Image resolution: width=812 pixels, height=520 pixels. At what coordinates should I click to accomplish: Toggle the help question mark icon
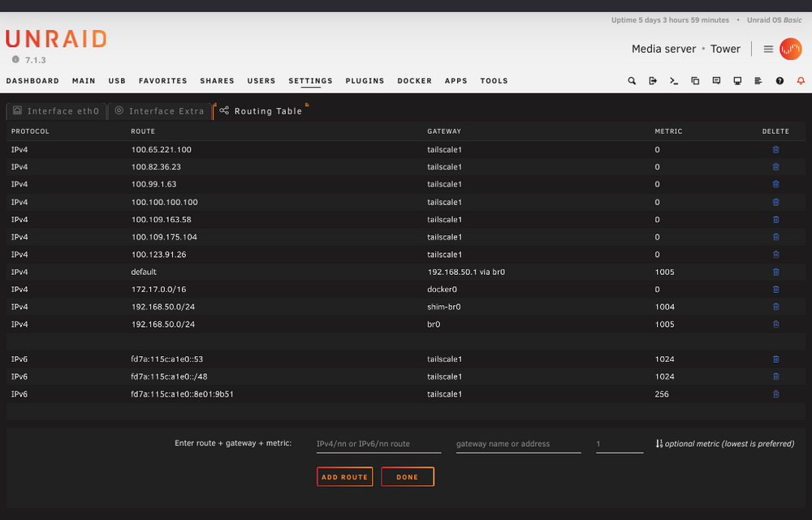tap(780, 80)
